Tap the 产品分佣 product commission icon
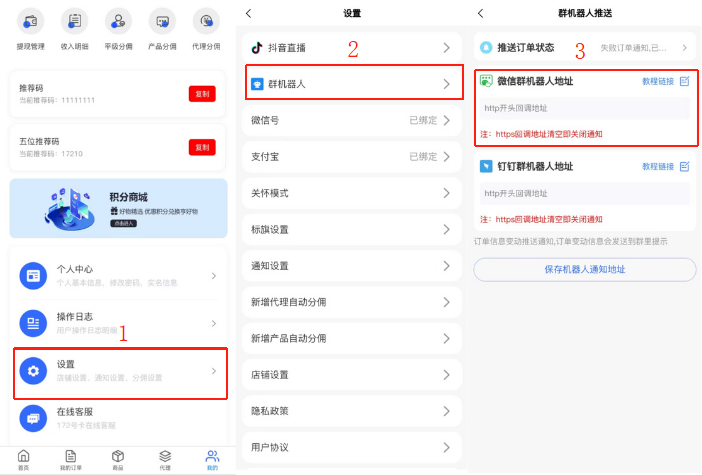 pyautogui.click(x=163, y=20)
